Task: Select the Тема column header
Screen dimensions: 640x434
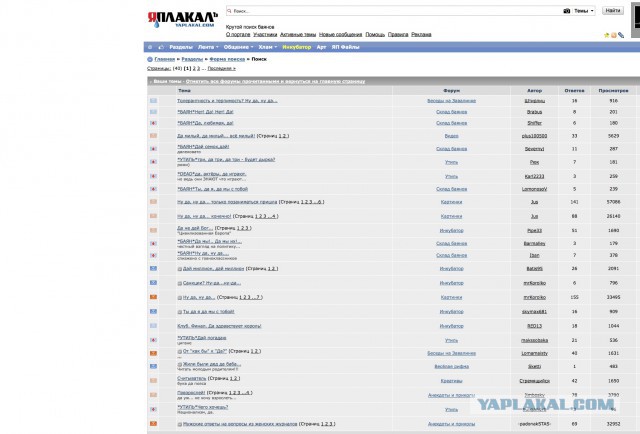Action: click(184, 90)
